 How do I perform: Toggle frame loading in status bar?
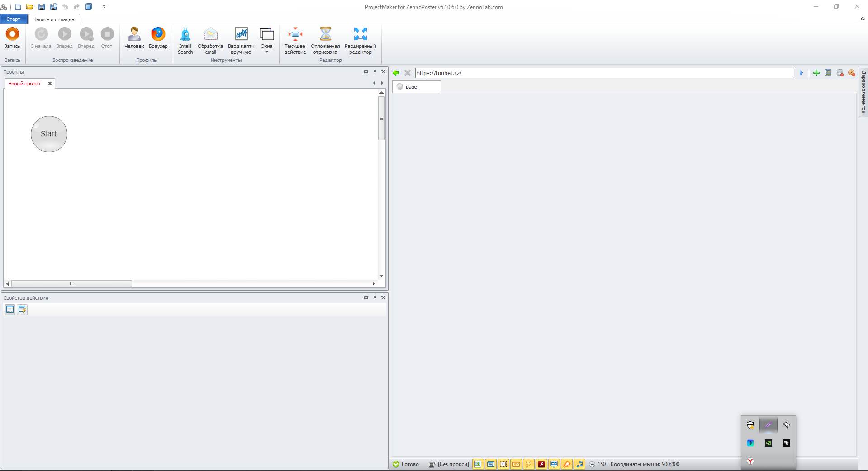[503, 464]
